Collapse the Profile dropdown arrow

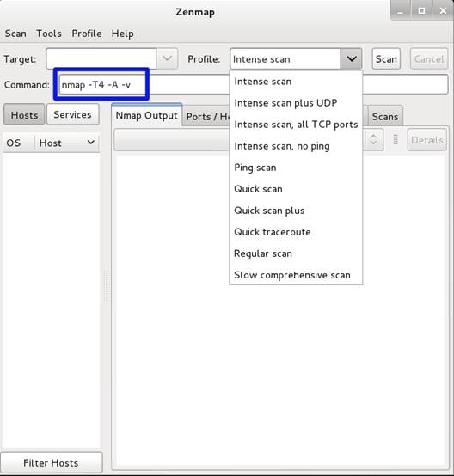coord(352,59)
